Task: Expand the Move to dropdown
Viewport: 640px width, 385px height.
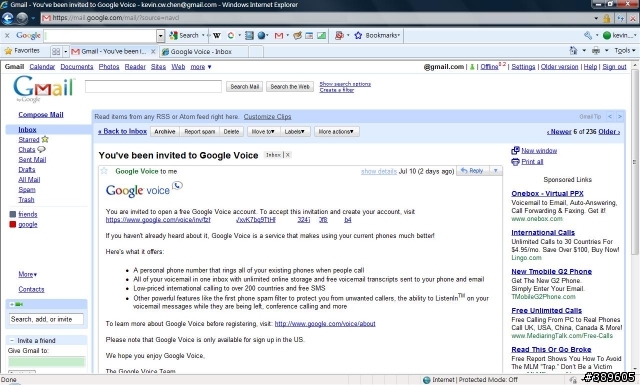Action: tap(263, 131)
